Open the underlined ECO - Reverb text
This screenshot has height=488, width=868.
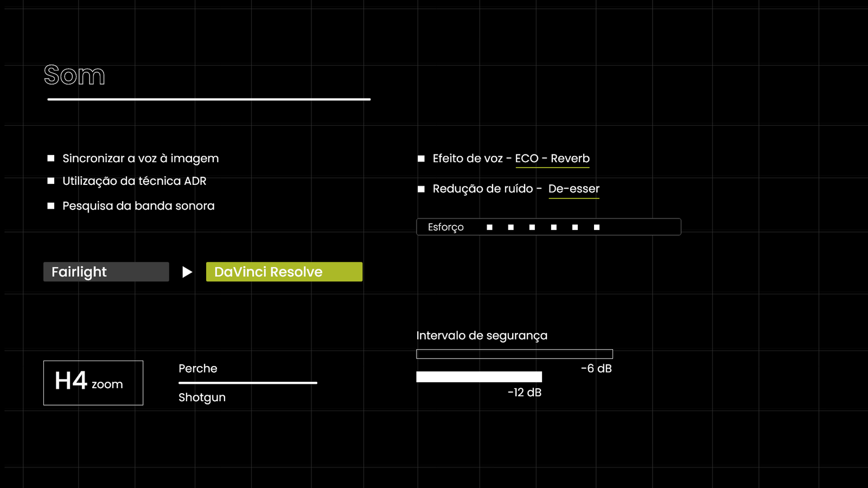[552, 158]
